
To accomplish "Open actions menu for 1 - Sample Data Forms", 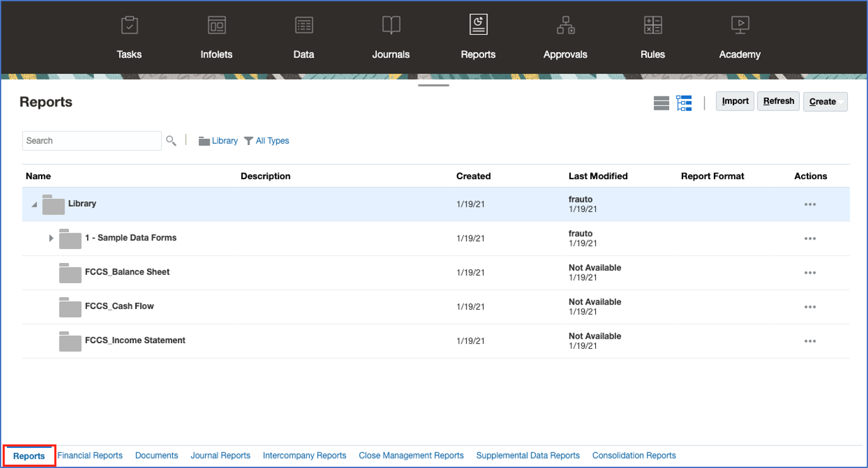I will pyautogui.click(x=810, y=238).
